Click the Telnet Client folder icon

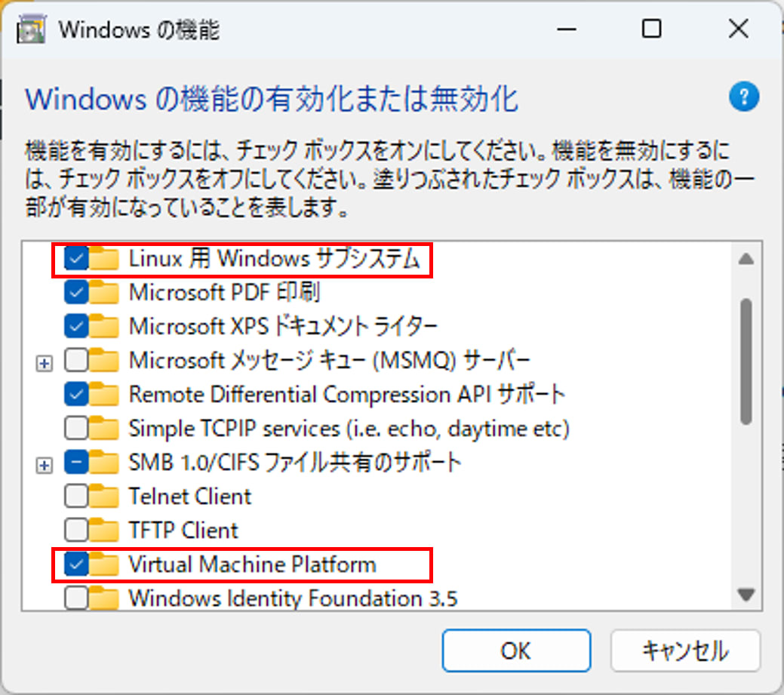tap(104, 497)
